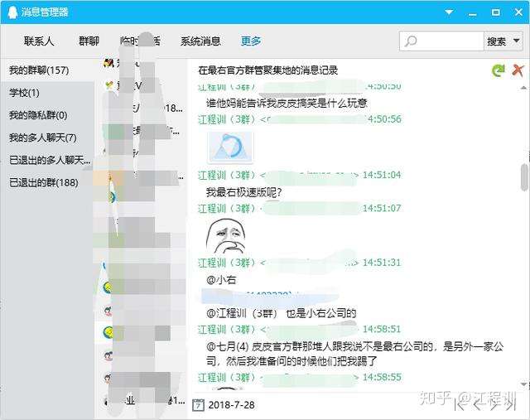Click message 谁他妈能告诉我皮皮搞笑是什么玩意
Viewport: 530px width, 420px height.
pos(287,104)
